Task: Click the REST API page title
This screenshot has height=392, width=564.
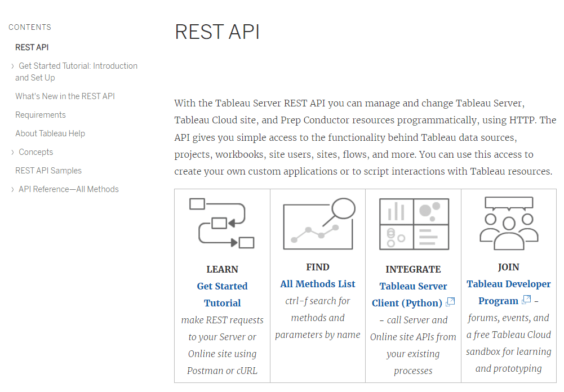Action: pyautogui.click(x=217, y=32)
